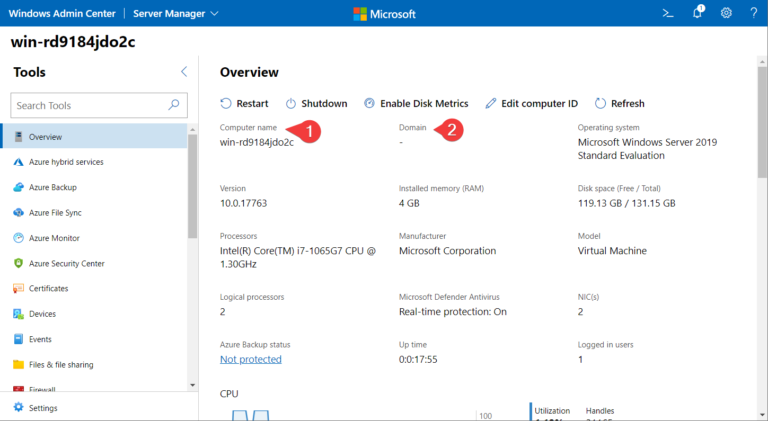Click the computer name value win-rd9184jdo2c
Viewport: 768px width, 421px height.
coord(257,142)
